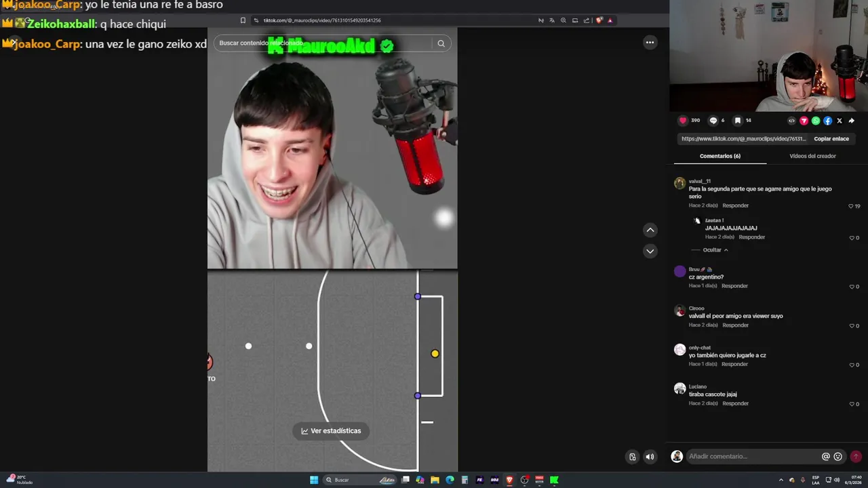
Task: Reply to Clrooo's comment
Action: click(735, 325)
